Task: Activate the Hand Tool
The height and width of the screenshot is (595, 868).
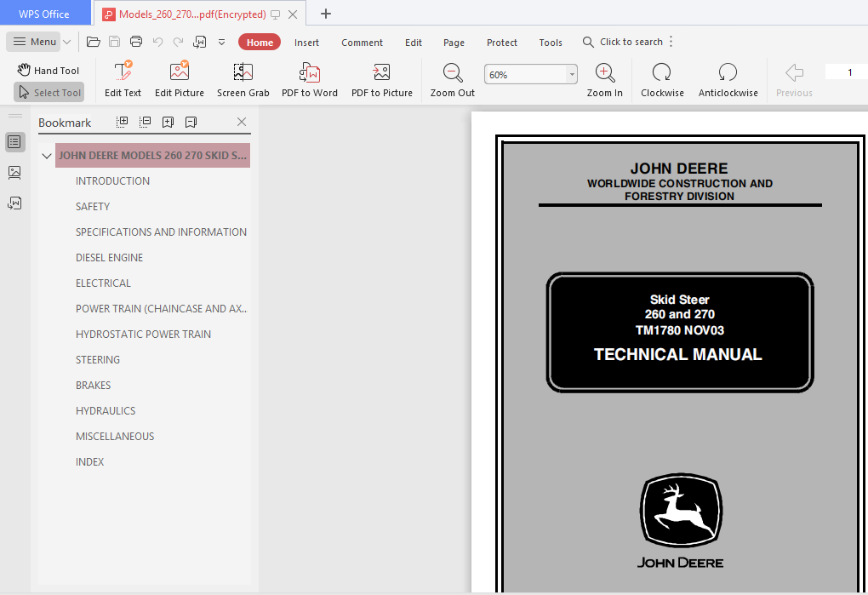Action: [49, 71]
